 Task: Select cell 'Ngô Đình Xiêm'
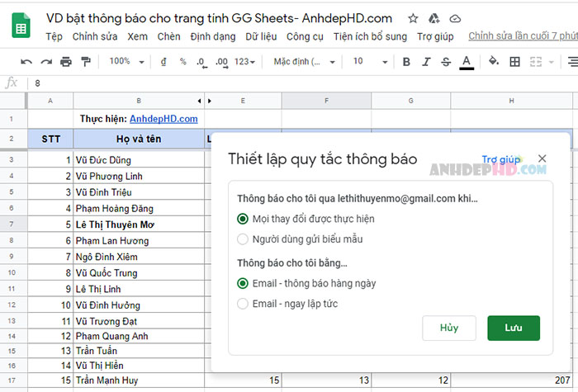(139, 257)
